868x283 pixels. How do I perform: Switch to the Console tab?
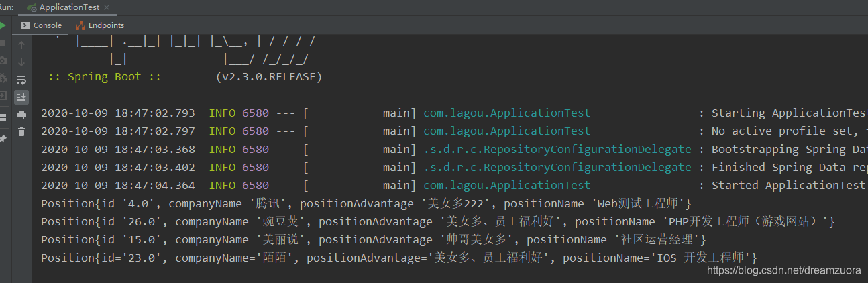[x=42, y=25]
